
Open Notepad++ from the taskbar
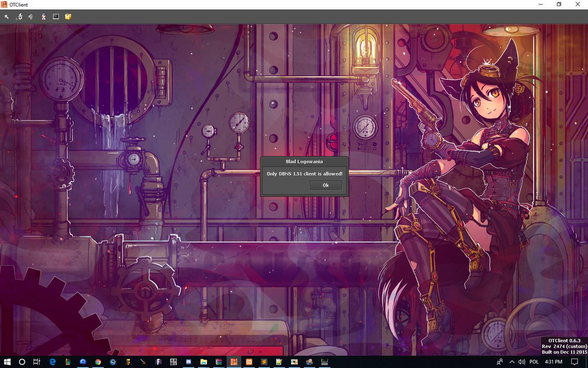coord(279,362)
